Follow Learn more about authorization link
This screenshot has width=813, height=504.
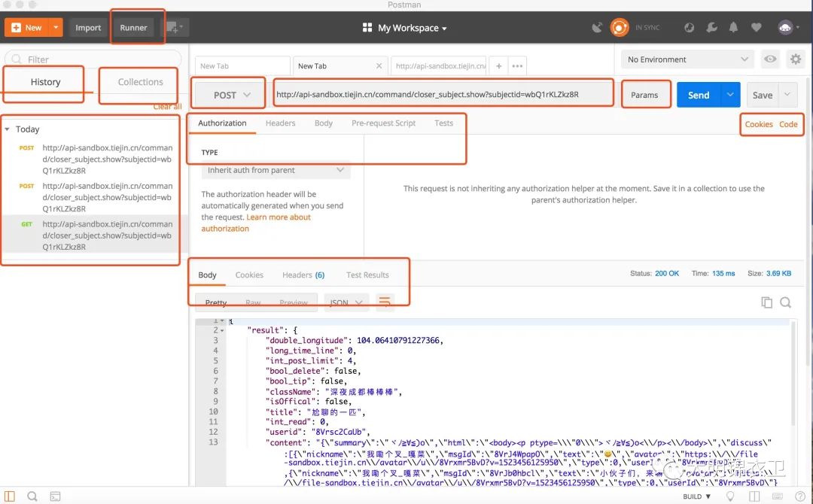pos(256,223)
